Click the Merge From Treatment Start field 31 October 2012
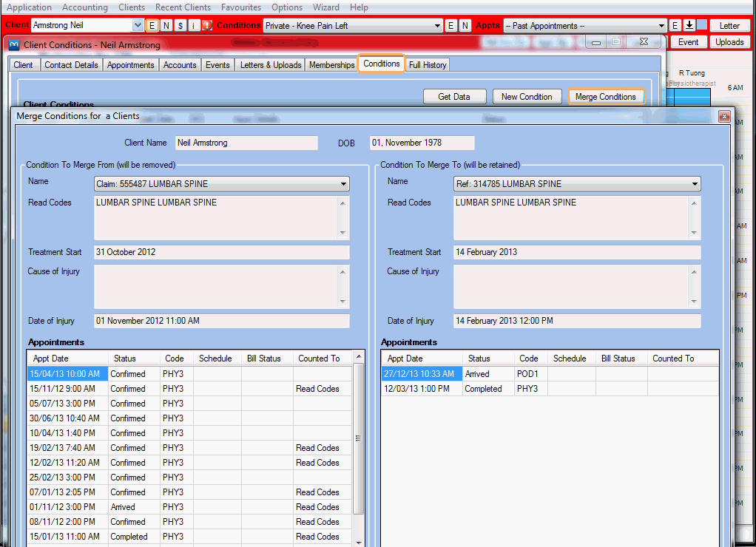The image size is (756, 547). pos(221,252)
